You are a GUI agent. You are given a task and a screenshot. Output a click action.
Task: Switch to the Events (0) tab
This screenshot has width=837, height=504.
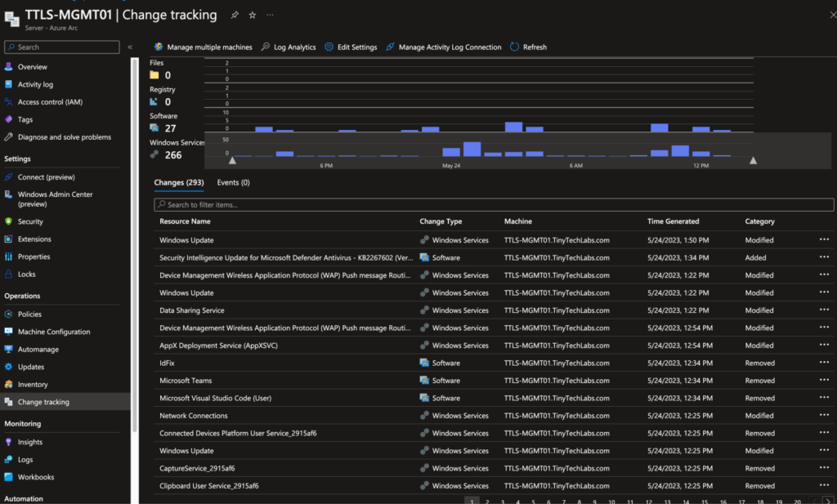[233, 182]
